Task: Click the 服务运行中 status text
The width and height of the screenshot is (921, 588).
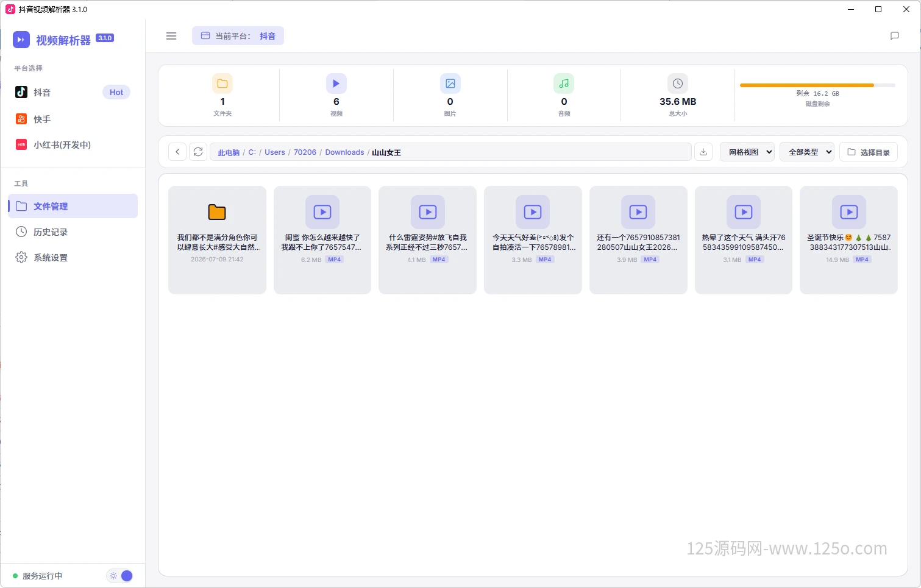Action: click(42, 576)
